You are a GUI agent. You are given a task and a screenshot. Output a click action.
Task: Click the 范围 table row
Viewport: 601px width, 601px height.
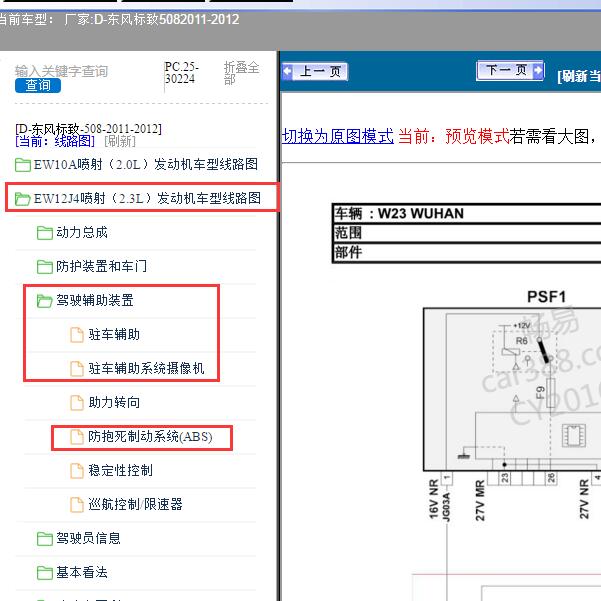point(467,233)
